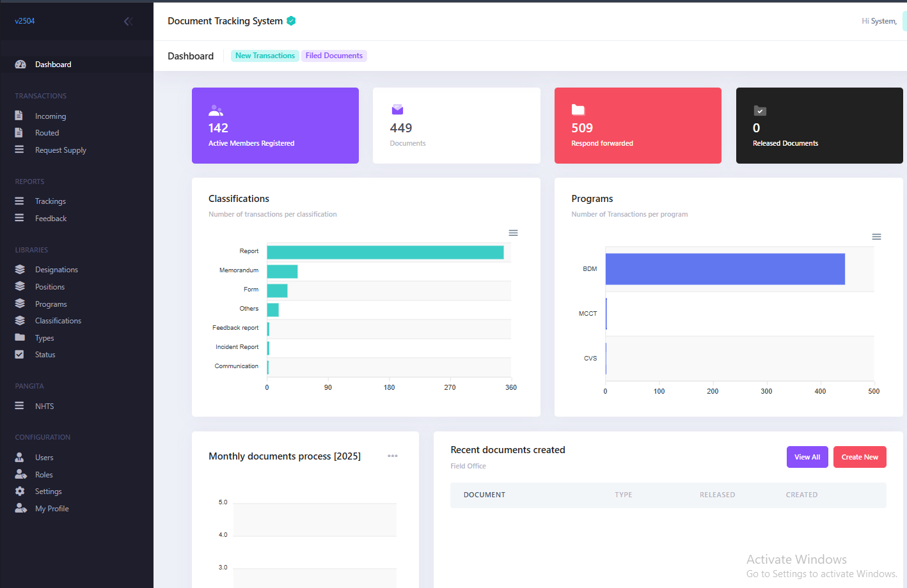Click the teal Report bar in chart
Image resolution: width=907 pixels, height=588 pixels.
point(385,252)
